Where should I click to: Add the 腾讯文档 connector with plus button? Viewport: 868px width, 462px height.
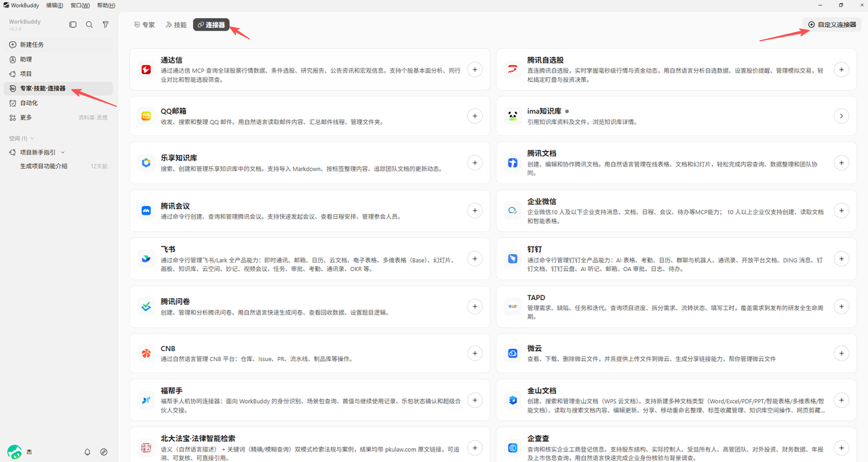click(x=841, y=163)
